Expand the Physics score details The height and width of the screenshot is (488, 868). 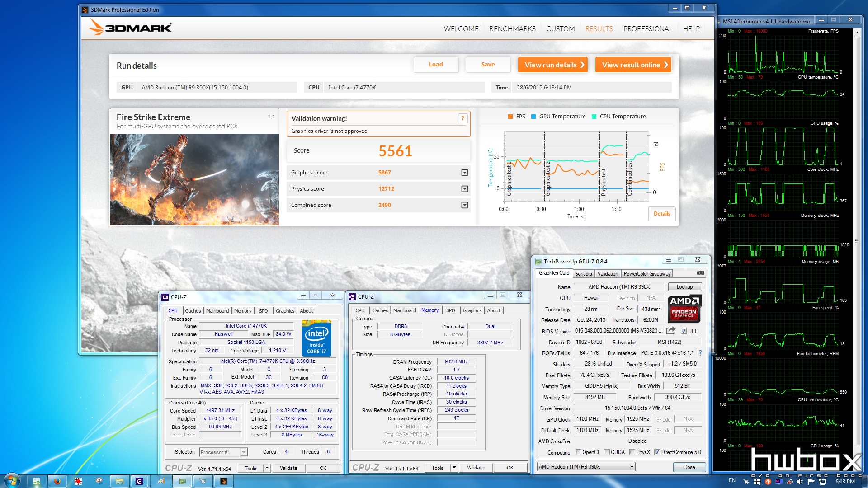point(464,189)
